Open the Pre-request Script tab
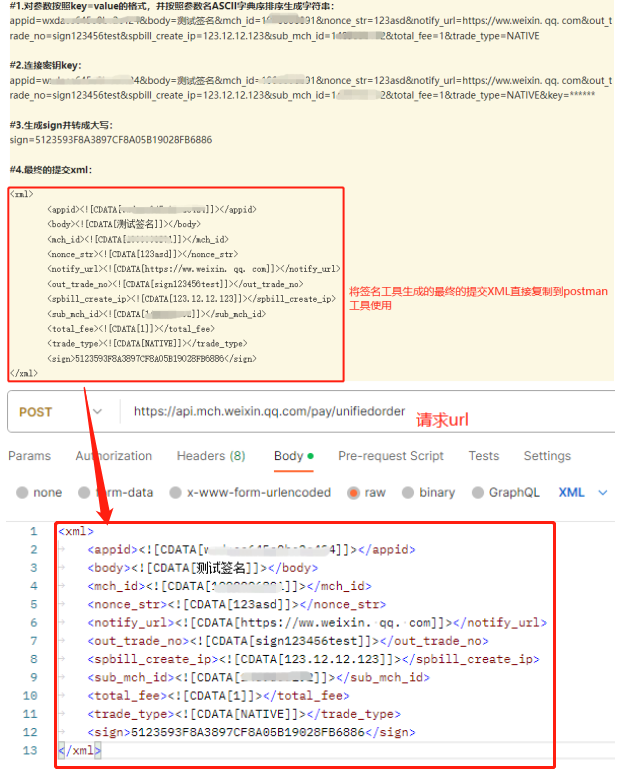619x770 pixels. pyautogui.click(x=391, y=456)
